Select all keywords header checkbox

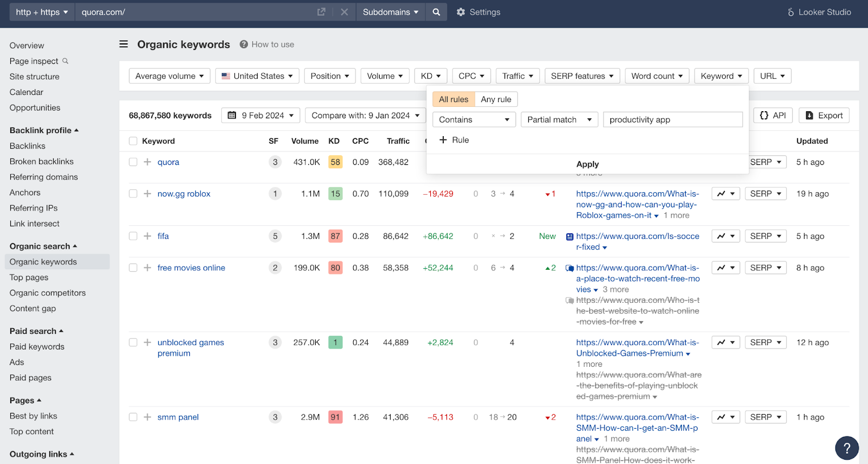tap(133, 141)
